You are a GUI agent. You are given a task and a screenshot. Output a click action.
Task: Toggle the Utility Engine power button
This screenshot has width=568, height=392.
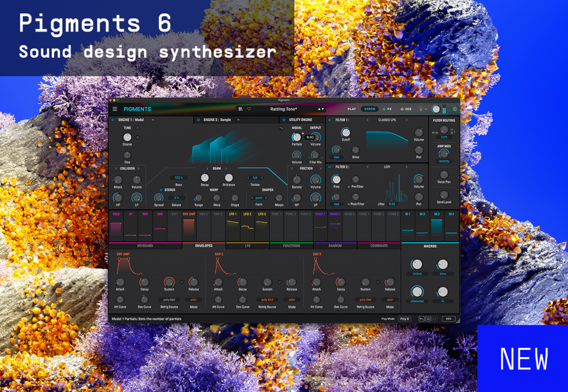point(284,120)
